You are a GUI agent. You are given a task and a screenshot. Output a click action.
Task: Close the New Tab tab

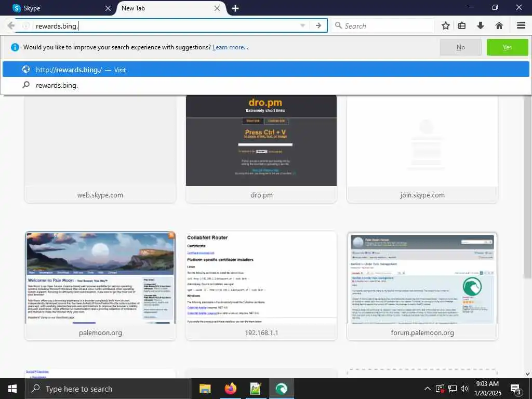click(x=217, y=8)
